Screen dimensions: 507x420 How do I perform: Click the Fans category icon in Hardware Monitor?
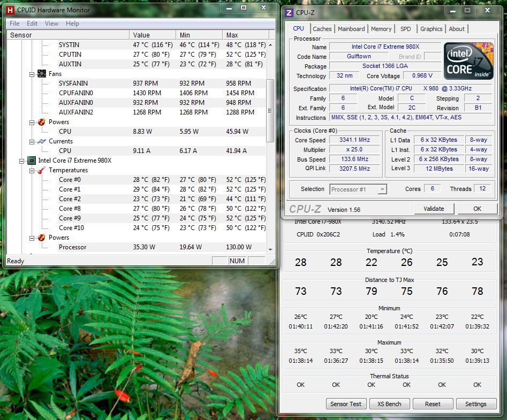point(41,74)
